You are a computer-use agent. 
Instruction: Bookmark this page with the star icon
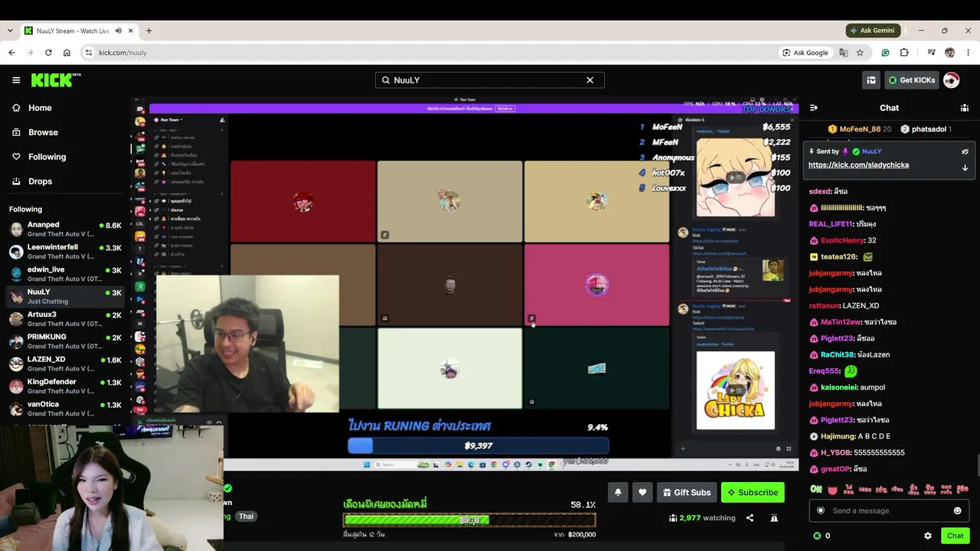pyautogui.click(x=860, y=53)
